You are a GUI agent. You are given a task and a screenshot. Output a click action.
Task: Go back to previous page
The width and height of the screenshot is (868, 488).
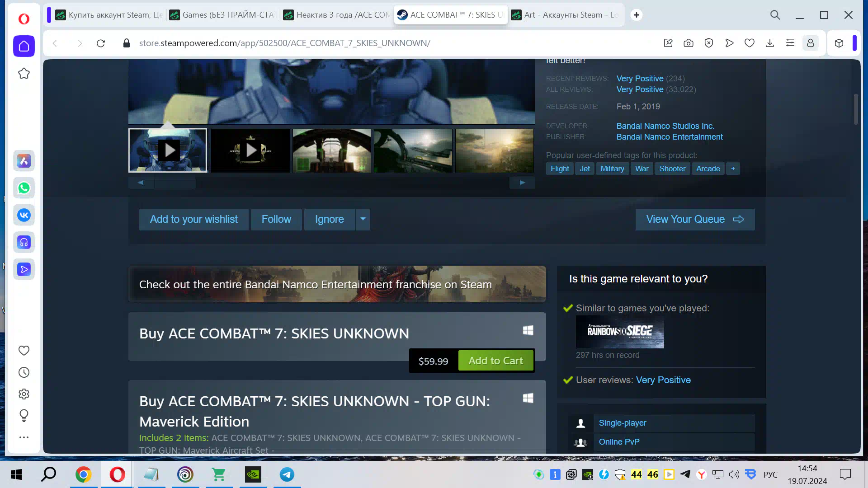pos(55,43)
